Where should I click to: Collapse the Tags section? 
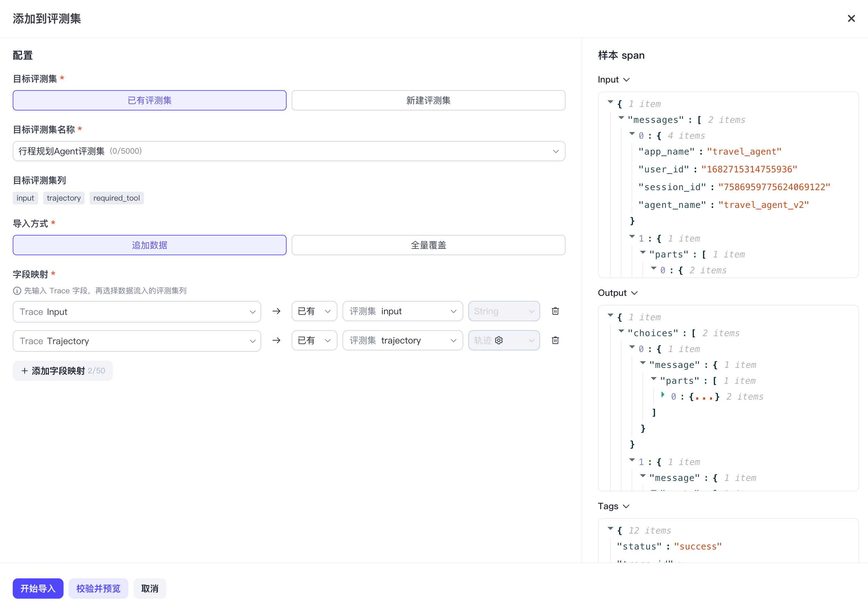(614, 506)
